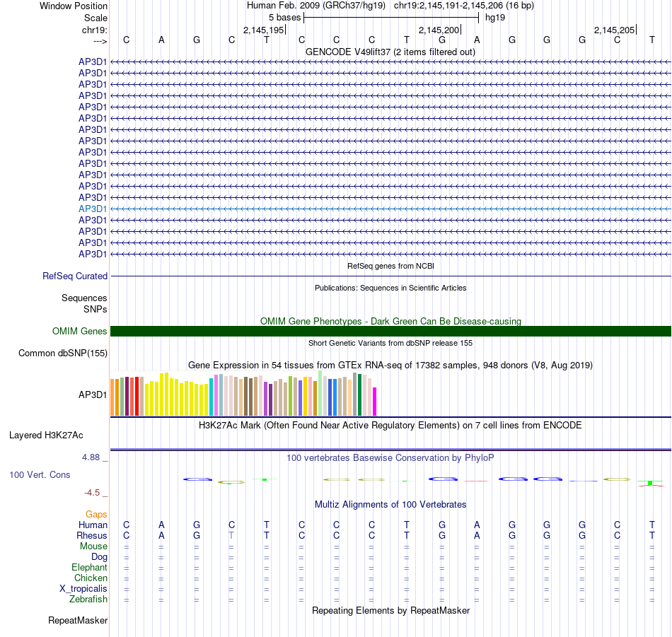The width and height of the screenshot is (672, 637).
Task: Click the 'OMIM Gene Phenotypes' green title
Action: tap(391, 321)
